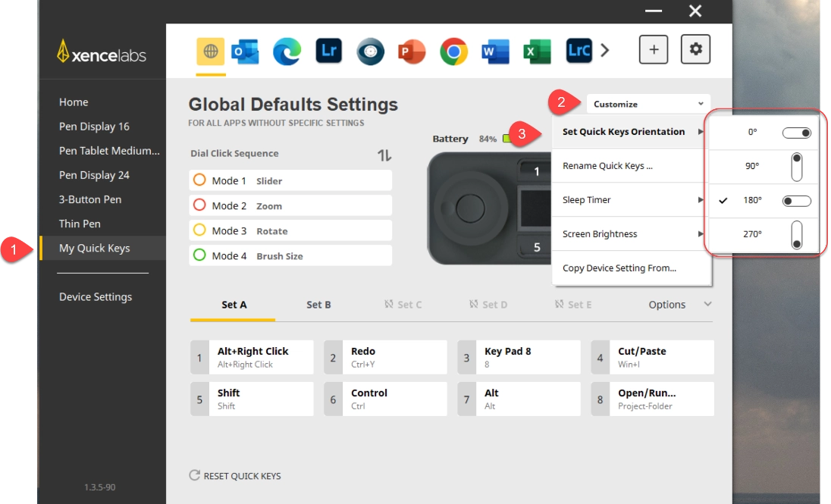Edit key 4 Cut/Paste assignment
This screenshot has height=504, width=831.
pos(652,357)
